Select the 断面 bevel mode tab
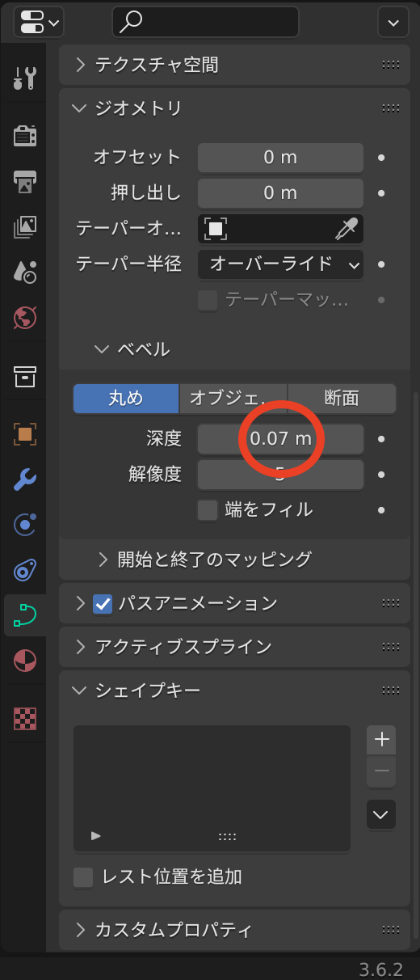Screen dimensions: 420x980 pos(342,398)
